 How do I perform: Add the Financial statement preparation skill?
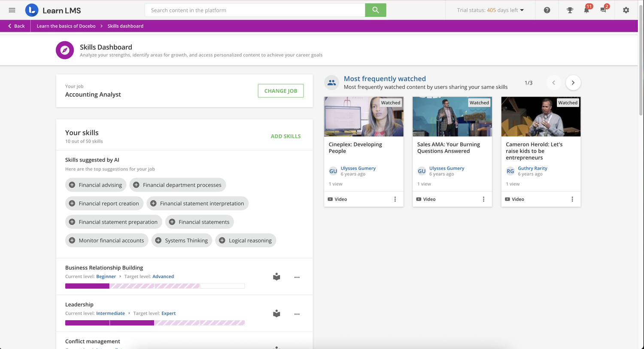point(114,222)
